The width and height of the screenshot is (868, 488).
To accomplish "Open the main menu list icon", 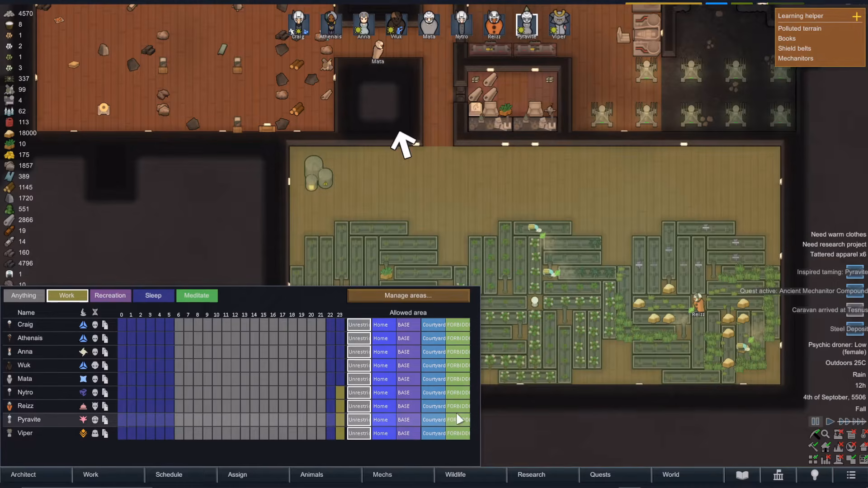I will click(851, 475).
